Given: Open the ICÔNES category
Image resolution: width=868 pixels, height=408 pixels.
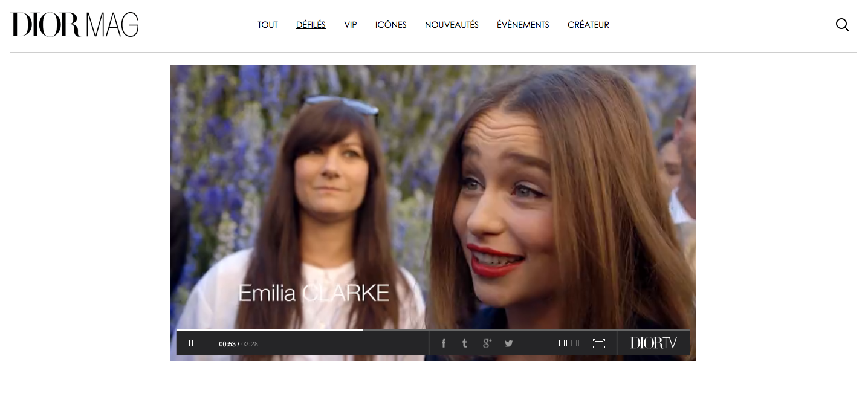Looking at the screenshot, I should (390, 25).
